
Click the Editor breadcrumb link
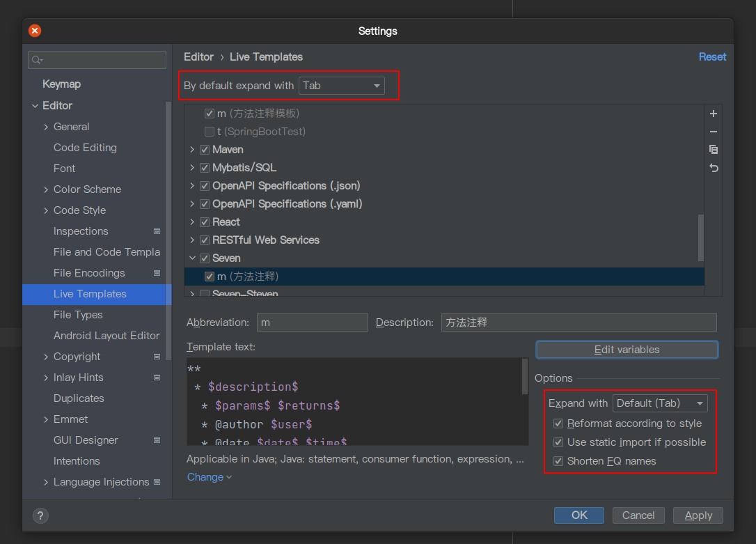pyautogui.click(x=198, y=57)
